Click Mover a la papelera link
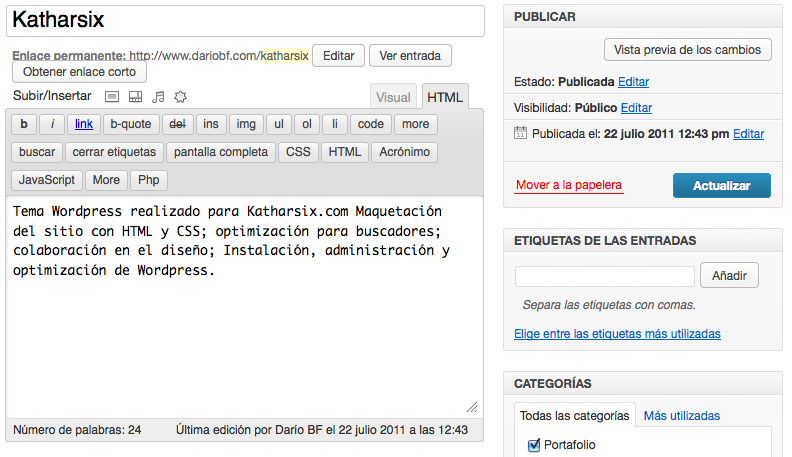The image size is (792, 457). click(x=568, y=185)
